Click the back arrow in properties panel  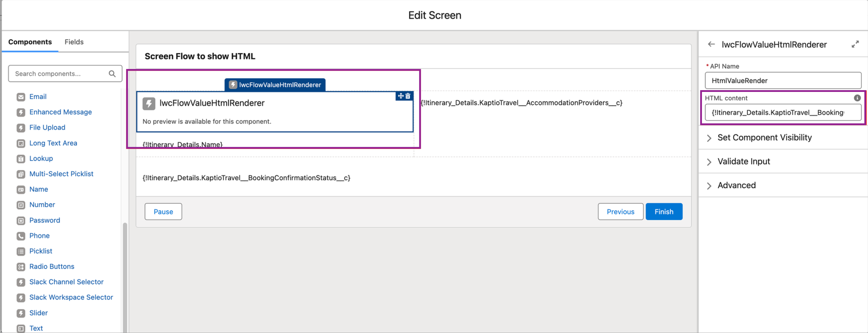(711, 44)
